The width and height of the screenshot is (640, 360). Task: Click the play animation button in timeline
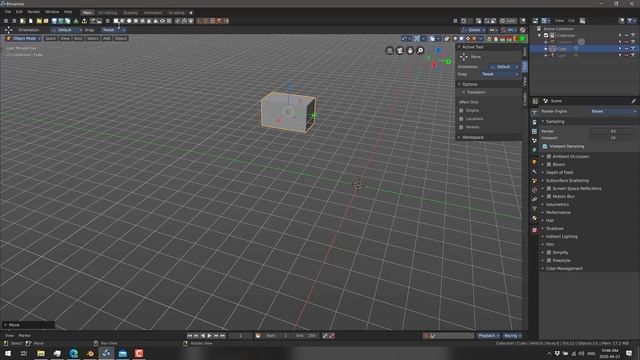click(209, 336)
